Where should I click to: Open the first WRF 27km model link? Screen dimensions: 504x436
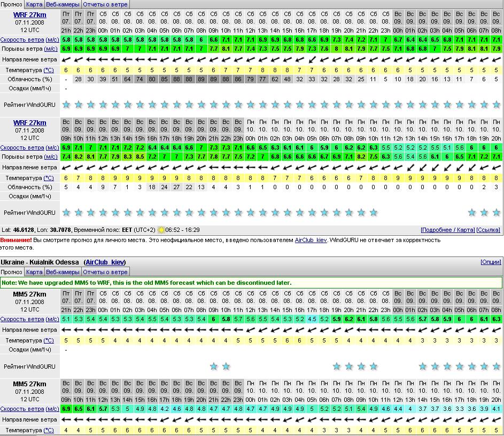tap(30, 14)
